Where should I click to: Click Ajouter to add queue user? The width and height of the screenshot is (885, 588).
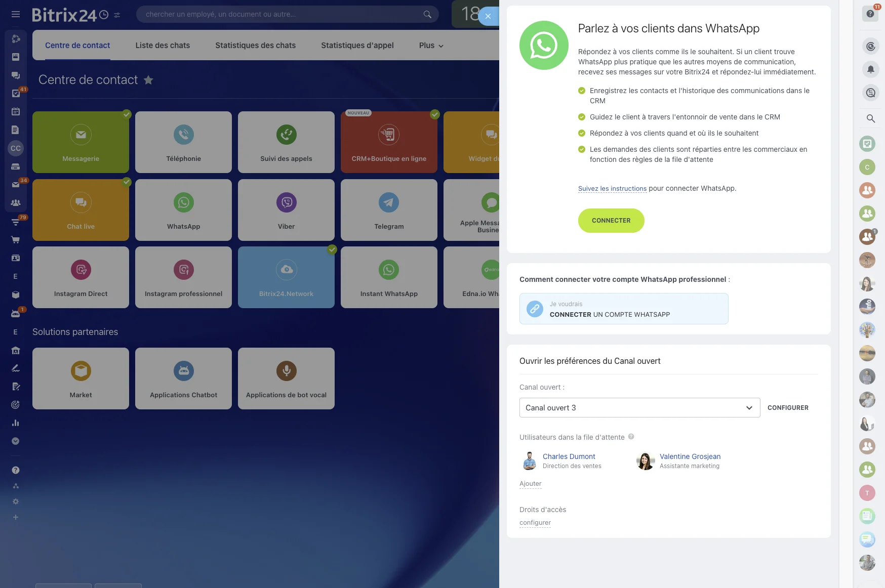[530, 484]
